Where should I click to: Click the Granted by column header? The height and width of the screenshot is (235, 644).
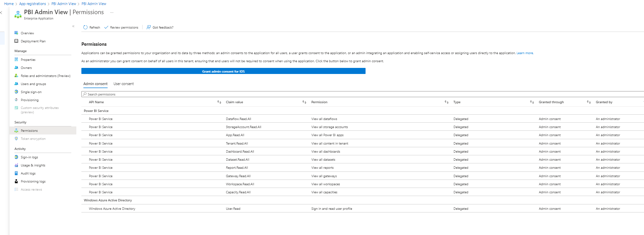click(x=604, y=102)
